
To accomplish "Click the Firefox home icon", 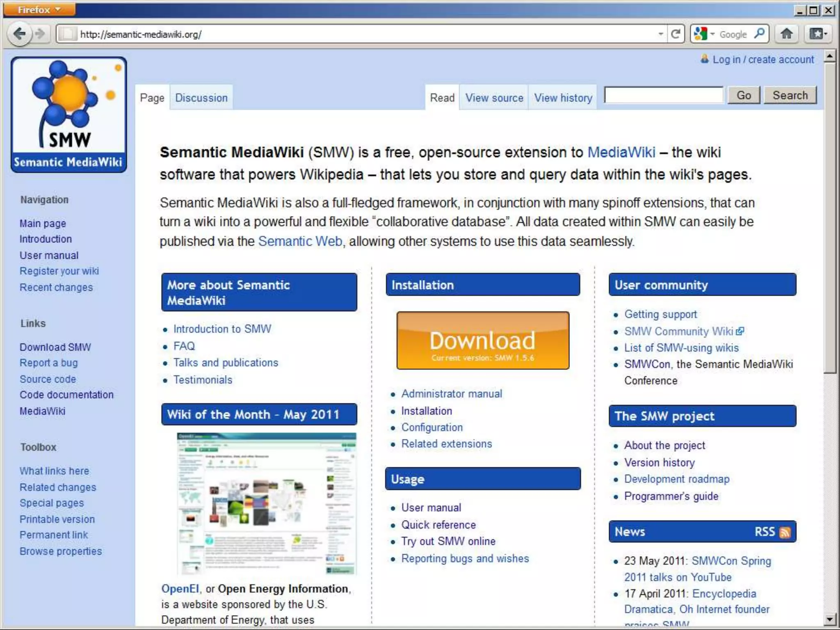I will [x=786, y=34].
